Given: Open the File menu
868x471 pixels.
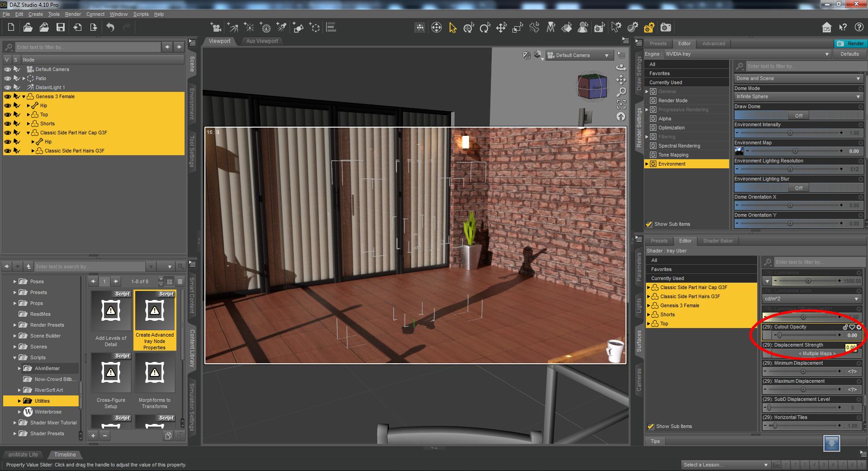Looking at the screenshot, I should point(6,14).
